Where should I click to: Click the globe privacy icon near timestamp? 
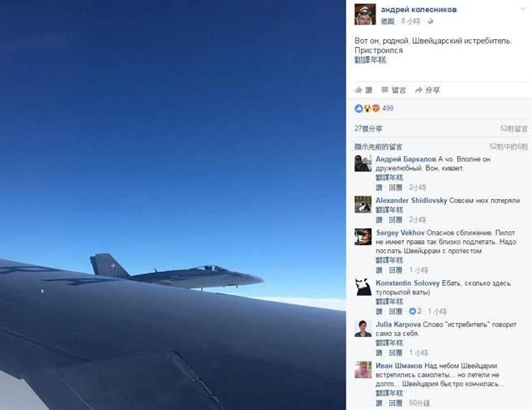pyautogui.click(x=430, y=21)
